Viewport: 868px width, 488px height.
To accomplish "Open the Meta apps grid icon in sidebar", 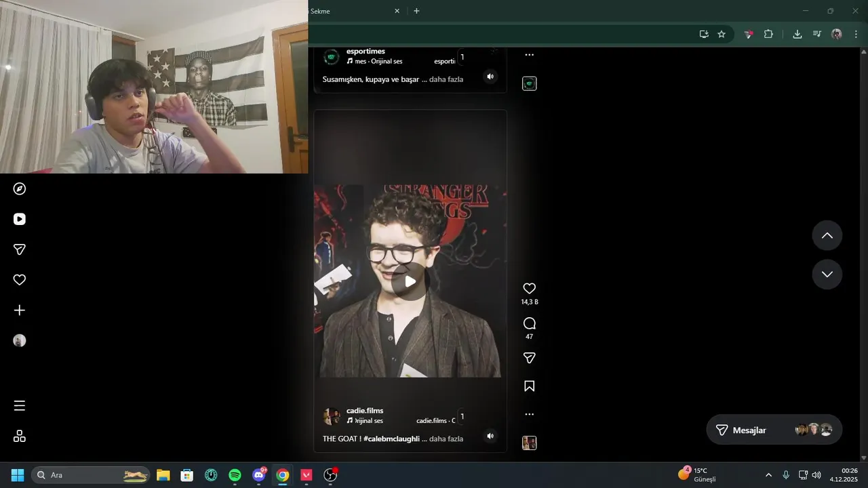I will (x=20, y=436).
